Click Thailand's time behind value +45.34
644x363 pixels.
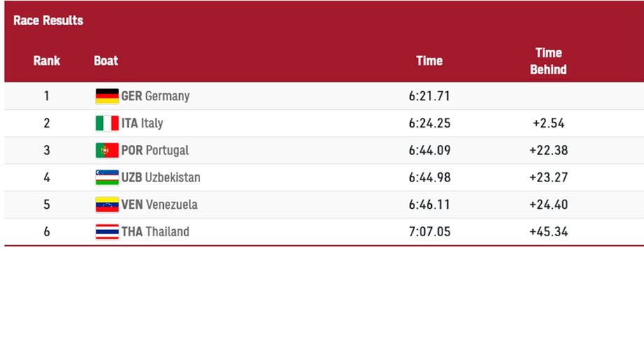[x=548, y=231]
